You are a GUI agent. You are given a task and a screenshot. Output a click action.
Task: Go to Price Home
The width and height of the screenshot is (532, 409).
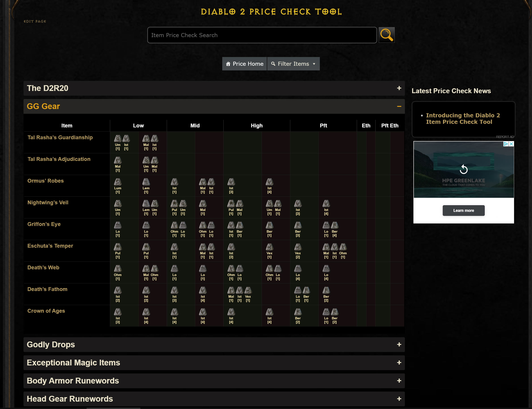pos(245,64)
